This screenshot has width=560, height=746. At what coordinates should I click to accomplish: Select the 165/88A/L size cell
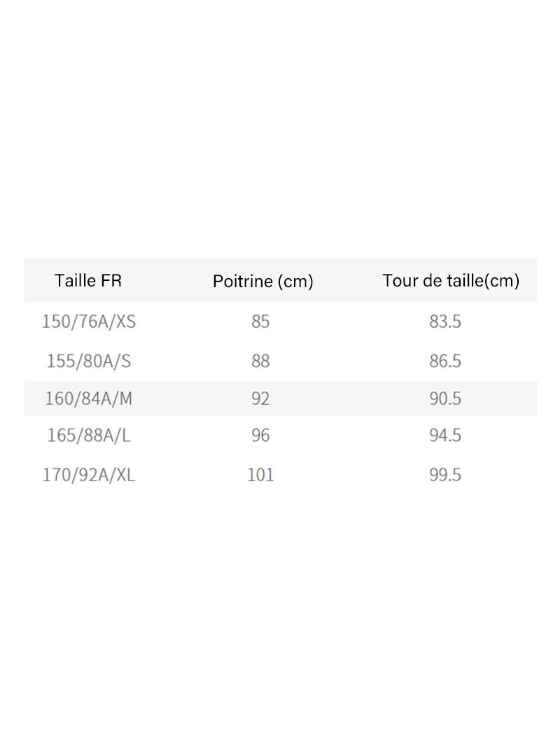pos(89,435)
